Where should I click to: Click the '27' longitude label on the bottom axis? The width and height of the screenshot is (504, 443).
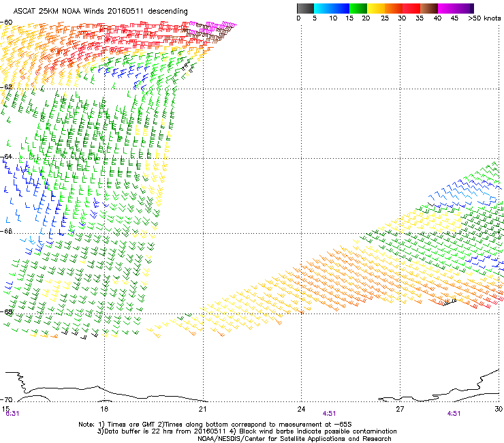tap(400, 409)
